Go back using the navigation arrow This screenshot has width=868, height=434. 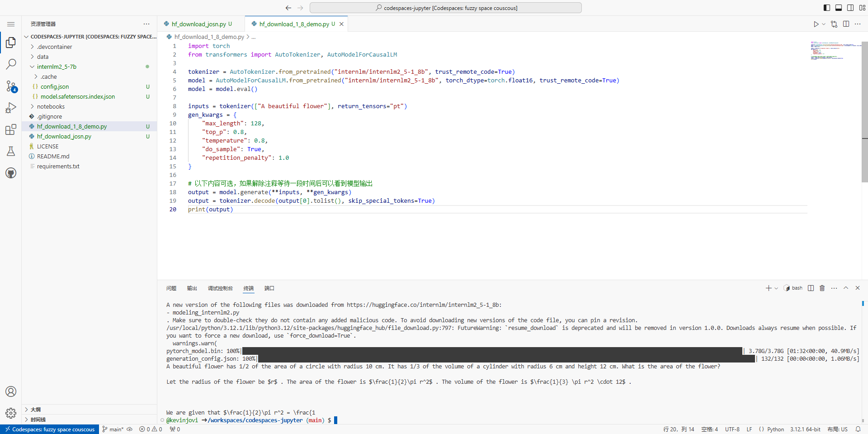[288, 8]
